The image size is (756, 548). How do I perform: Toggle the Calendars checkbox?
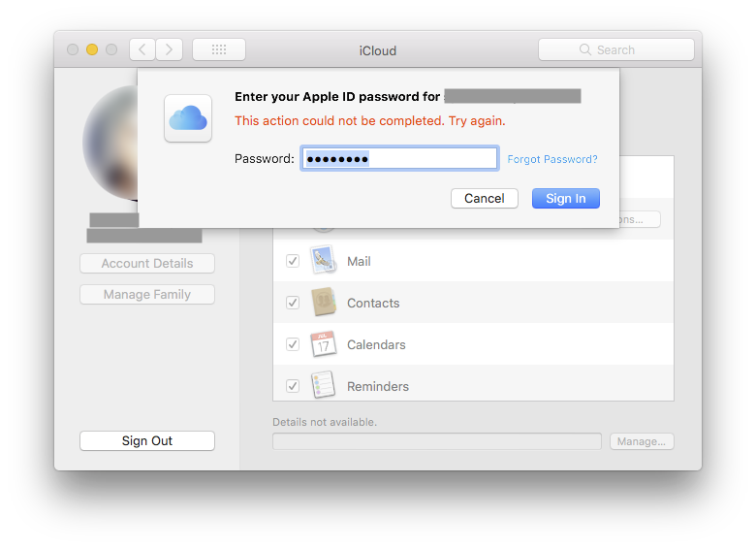(293, 344)
